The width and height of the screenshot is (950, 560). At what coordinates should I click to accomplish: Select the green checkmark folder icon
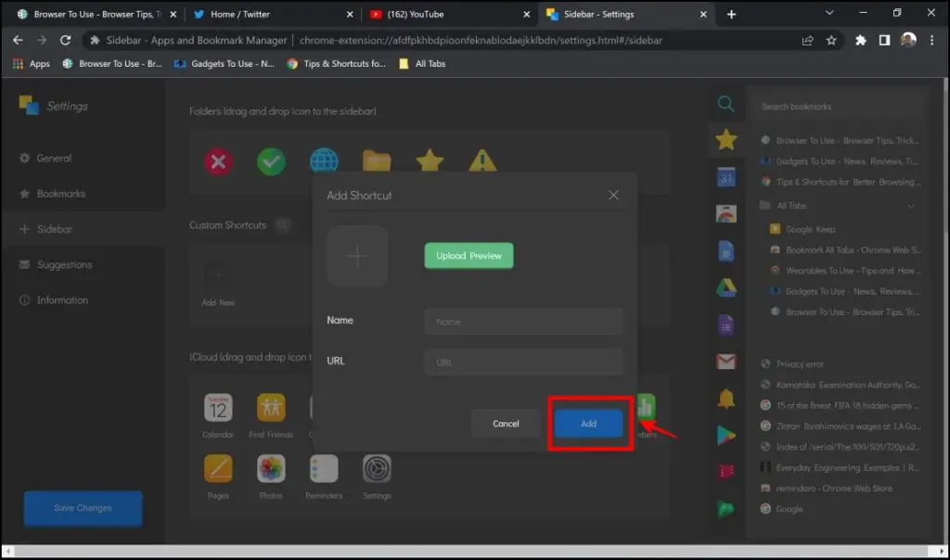click(270, 160)
